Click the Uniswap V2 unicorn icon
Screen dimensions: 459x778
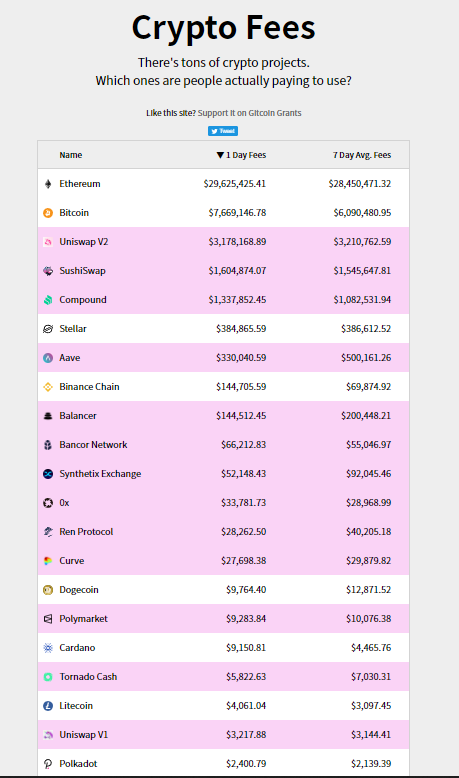(48, 242)
